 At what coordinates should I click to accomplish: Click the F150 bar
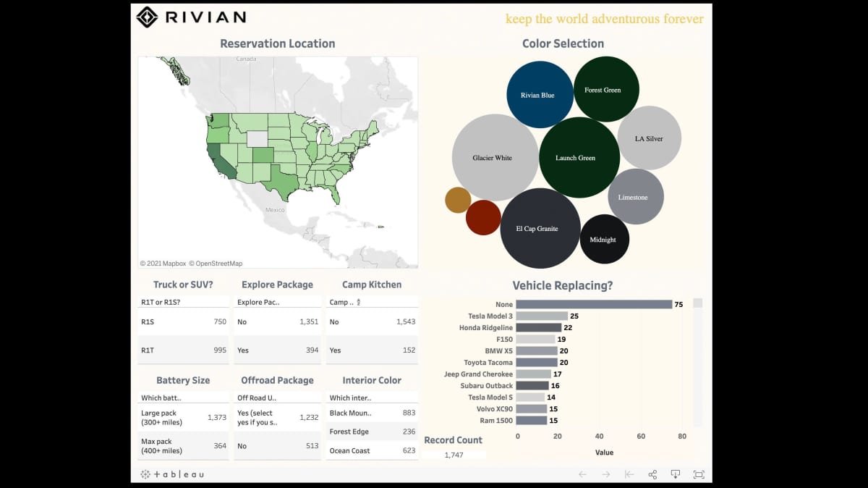[x=535, y=339]
